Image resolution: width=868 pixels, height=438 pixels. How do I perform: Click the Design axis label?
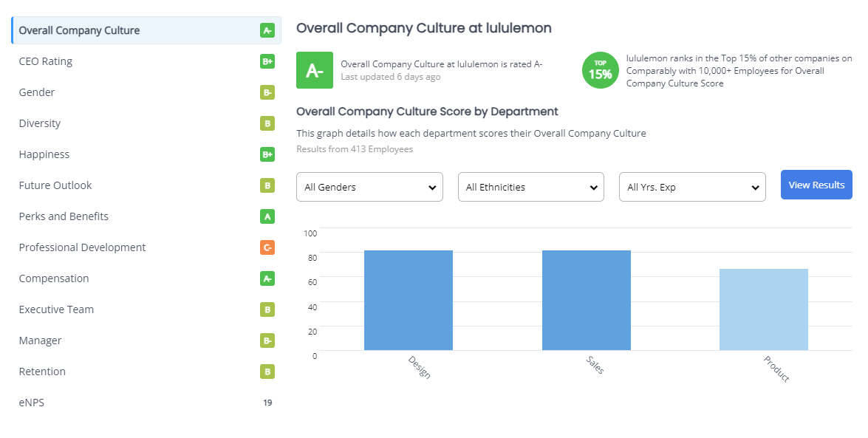[x=419, y=367]
